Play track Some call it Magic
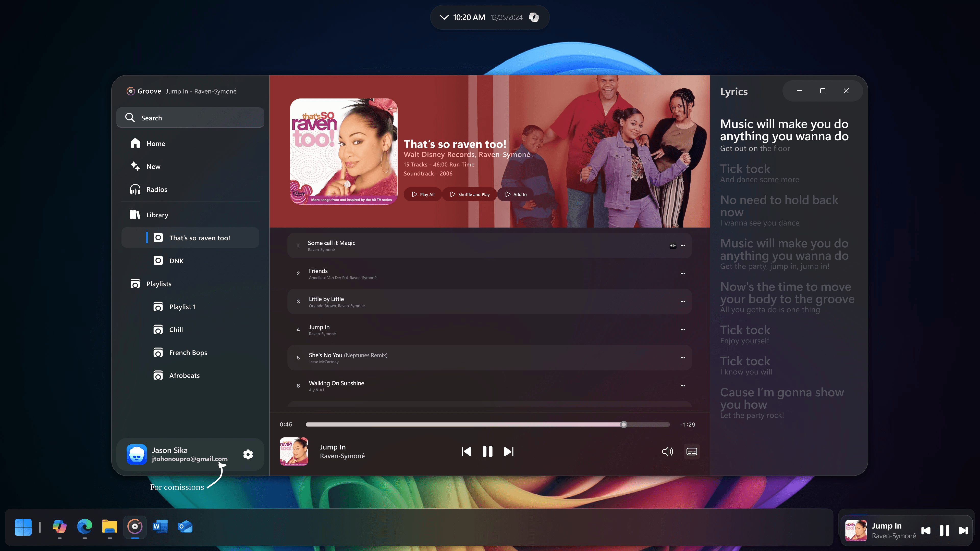This screenshot has width=980, height=551. (490, 245)
